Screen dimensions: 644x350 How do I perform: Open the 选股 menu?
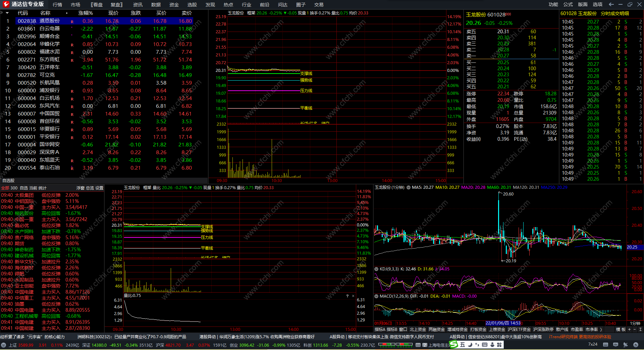192,5
